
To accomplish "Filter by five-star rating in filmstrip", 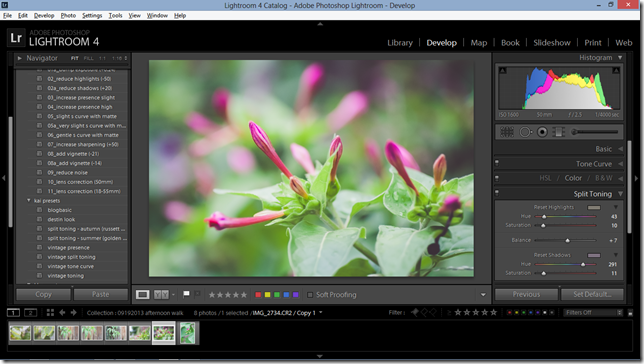I will pyautogui.click(x=493, y=313).
